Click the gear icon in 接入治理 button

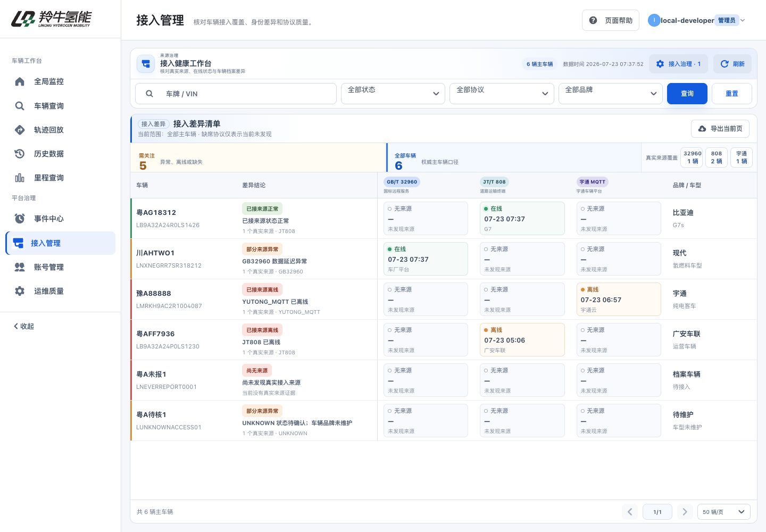[x=660, y=64]
